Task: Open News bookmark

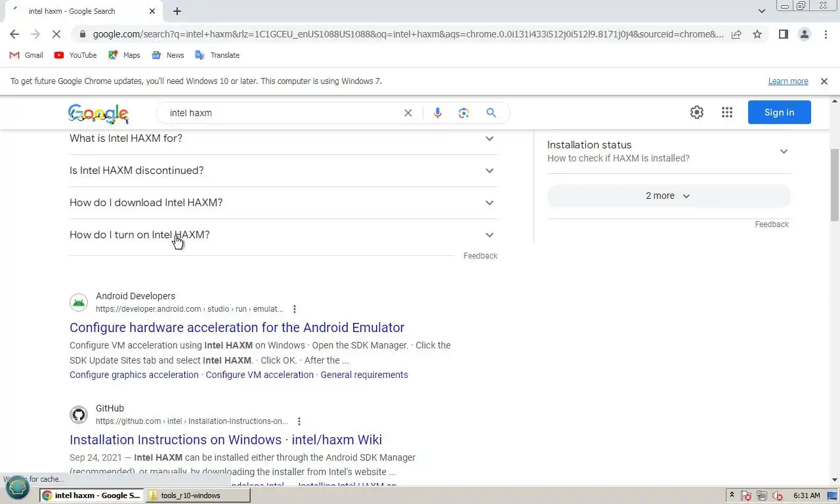Action: (167, 55)
